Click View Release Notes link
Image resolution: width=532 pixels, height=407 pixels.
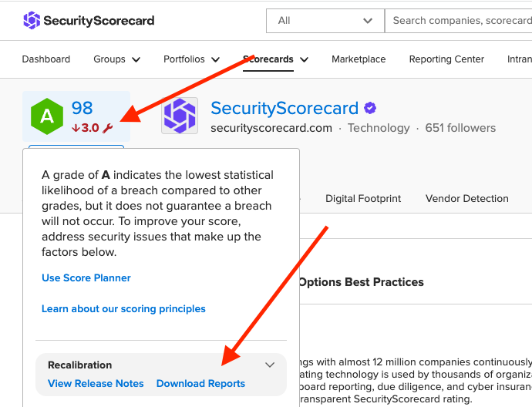96,383
